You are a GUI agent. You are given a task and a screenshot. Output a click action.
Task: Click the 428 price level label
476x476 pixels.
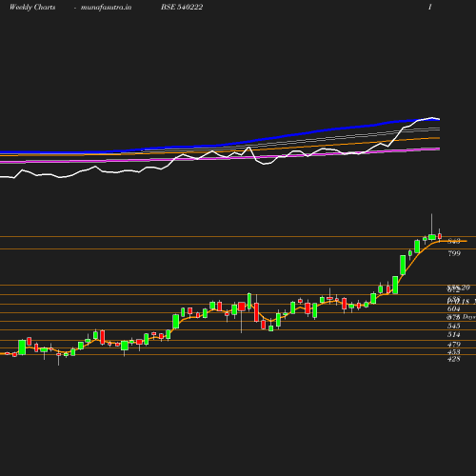[453, 359]
